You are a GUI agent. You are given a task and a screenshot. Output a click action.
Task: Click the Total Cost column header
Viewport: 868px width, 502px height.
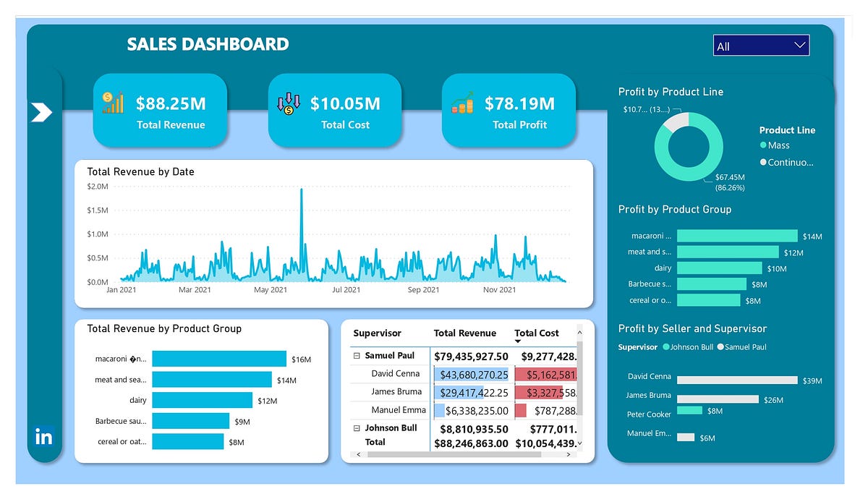(x=536, y=333)
